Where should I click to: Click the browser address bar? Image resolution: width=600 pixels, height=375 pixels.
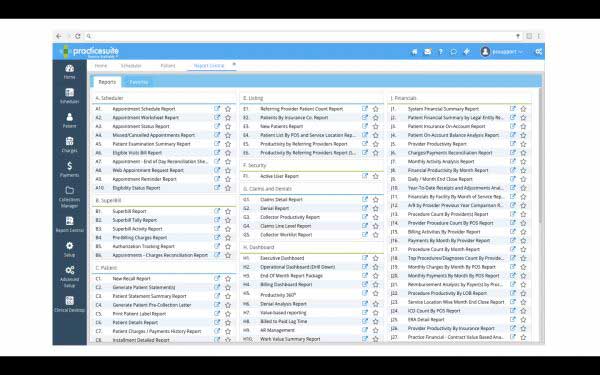pyautogui.click(x=298, y=36)
